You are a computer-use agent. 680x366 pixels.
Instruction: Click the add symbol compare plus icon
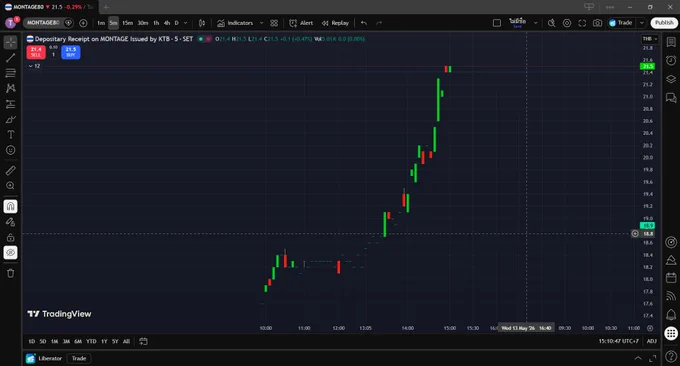point(83,23)
